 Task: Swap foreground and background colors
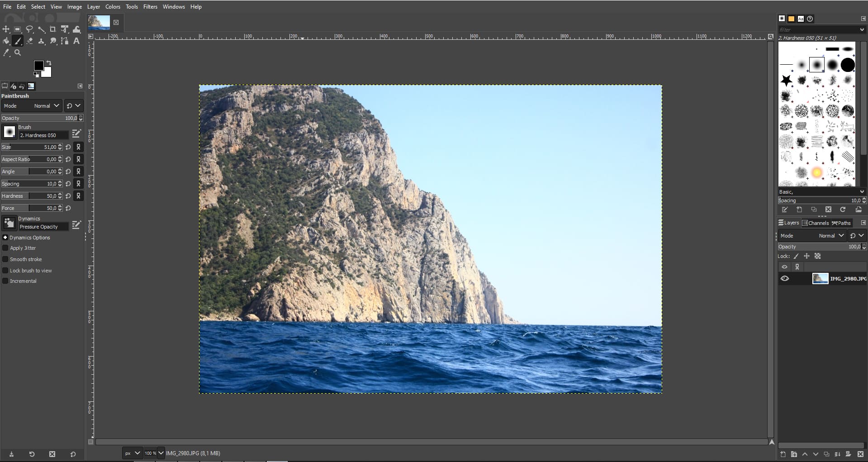point(49,63)
